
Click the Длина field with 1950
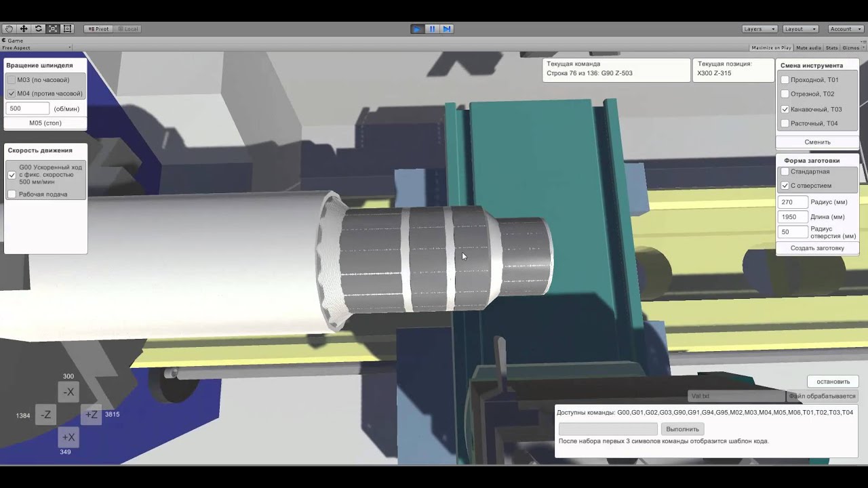coord(793,217)
